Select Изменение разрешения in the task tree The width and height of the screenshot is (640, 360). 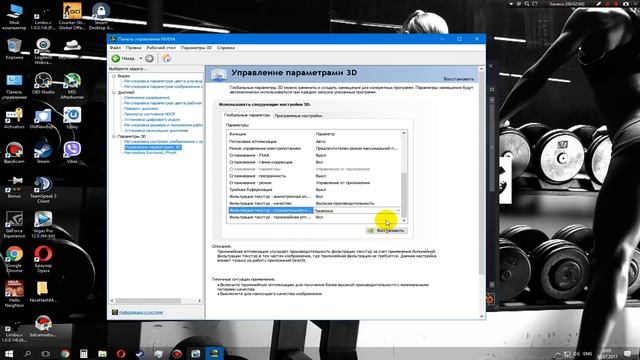click(x=147, y=98)
